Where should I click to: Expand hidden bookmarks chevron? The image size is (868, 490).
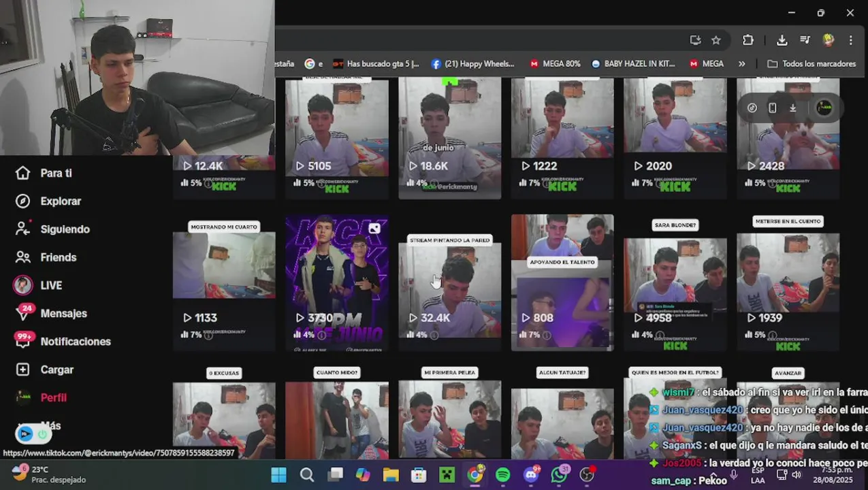pos(742,63)
